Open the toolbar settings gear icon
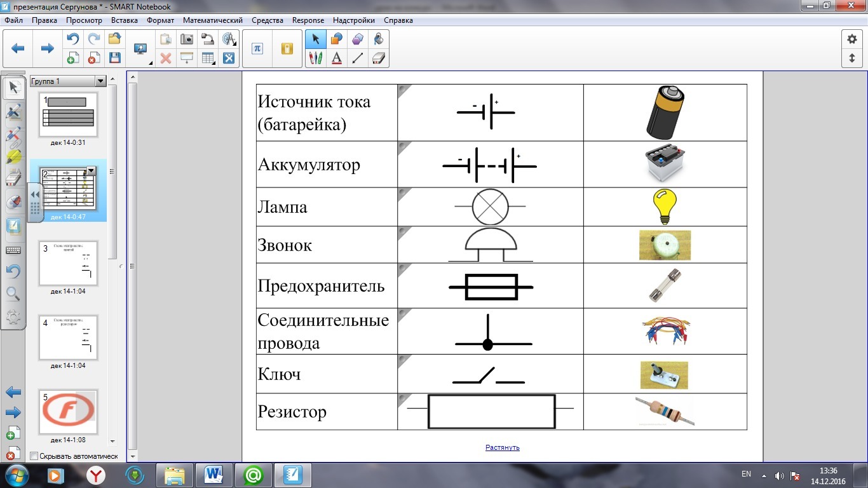The width and height of the screenshot is (868, 488). point(852,39)
